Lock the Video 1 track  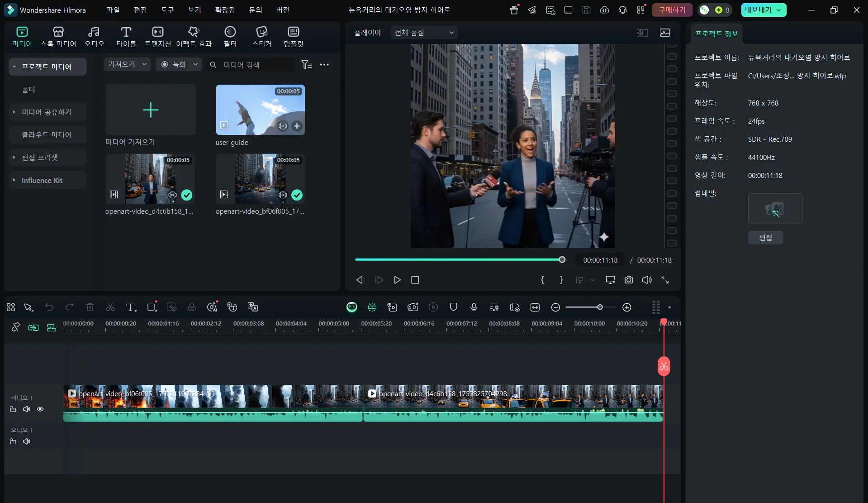(13, 409)
